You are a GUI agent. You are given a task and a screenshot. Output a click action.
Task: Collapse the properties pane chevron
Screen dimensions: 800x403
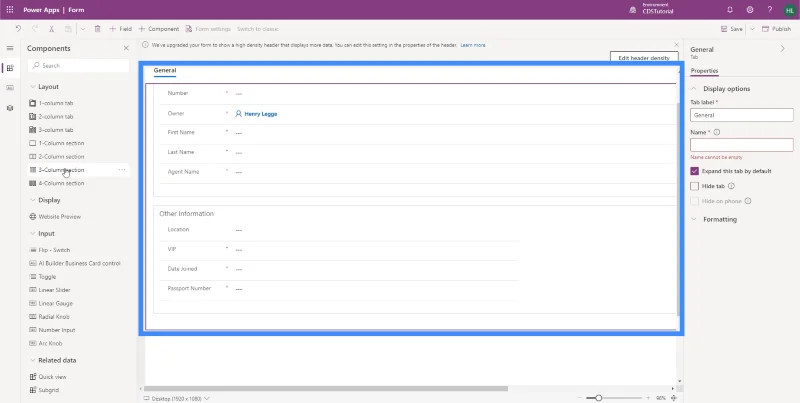pyautogui.click(x=783, y=48)
